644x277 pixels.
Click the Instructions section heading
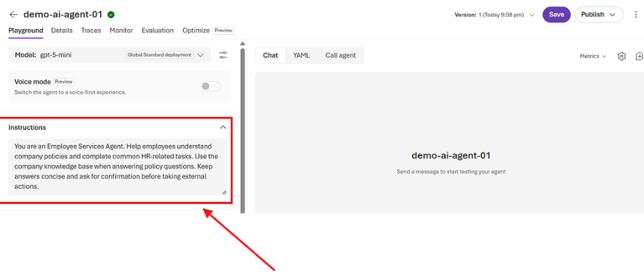27,127
